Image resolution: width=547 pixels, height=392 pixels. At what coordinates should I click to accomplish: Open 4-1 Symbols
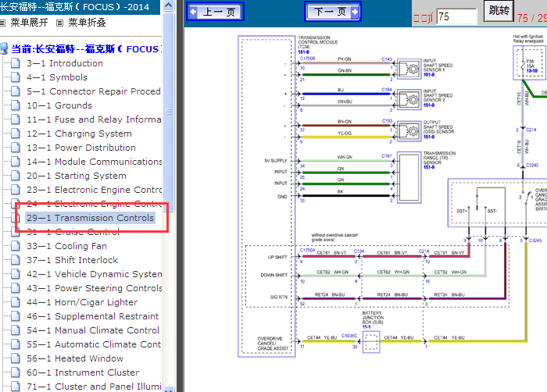click(x=57, y=77)
